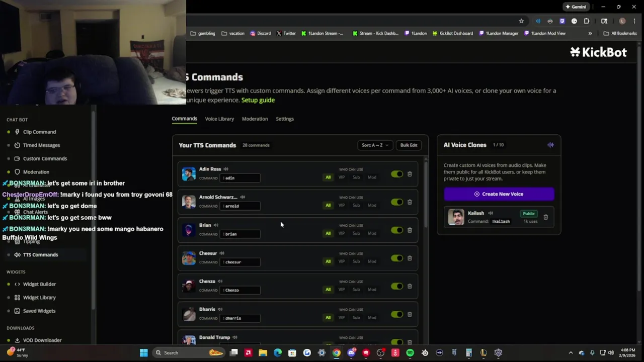Image resolution: width=644 pixels, height=362 pixels.
Task: Click the !adin command input field
Action: (240, 178)
